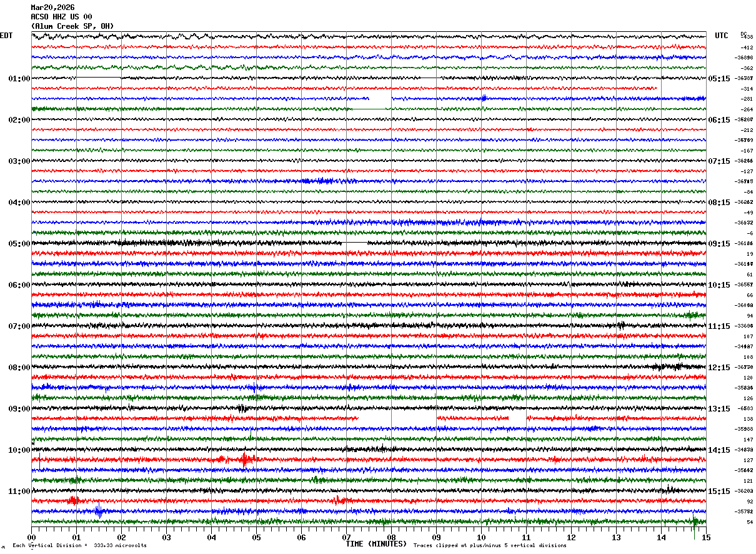Select the ACSO HHZ US 00 station title
The image size is (756, 554).
(x=61, y=17)
